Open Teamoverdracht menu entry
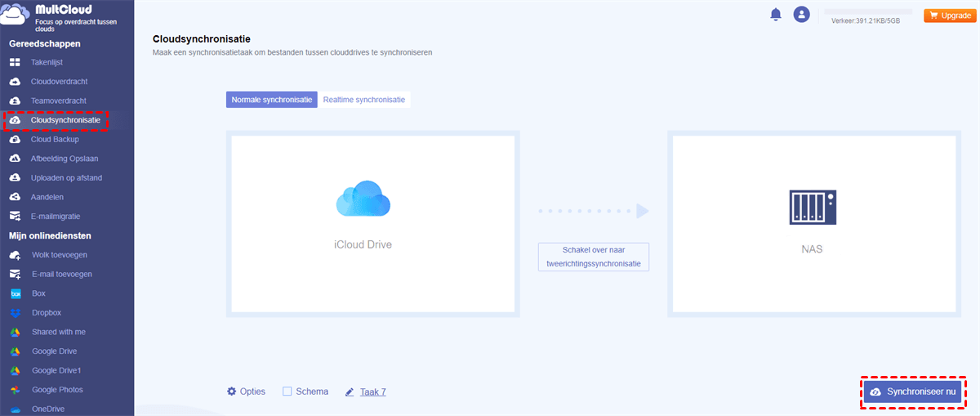This screenshot has width=980, height=416. click(x=58, y=101)
